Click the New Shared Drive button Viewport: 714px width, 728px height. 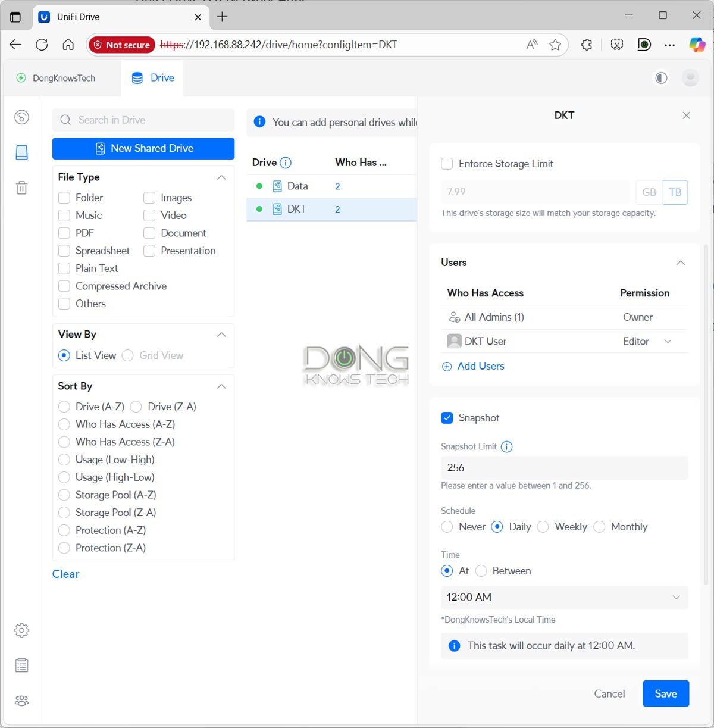click(x=143, y=148)
